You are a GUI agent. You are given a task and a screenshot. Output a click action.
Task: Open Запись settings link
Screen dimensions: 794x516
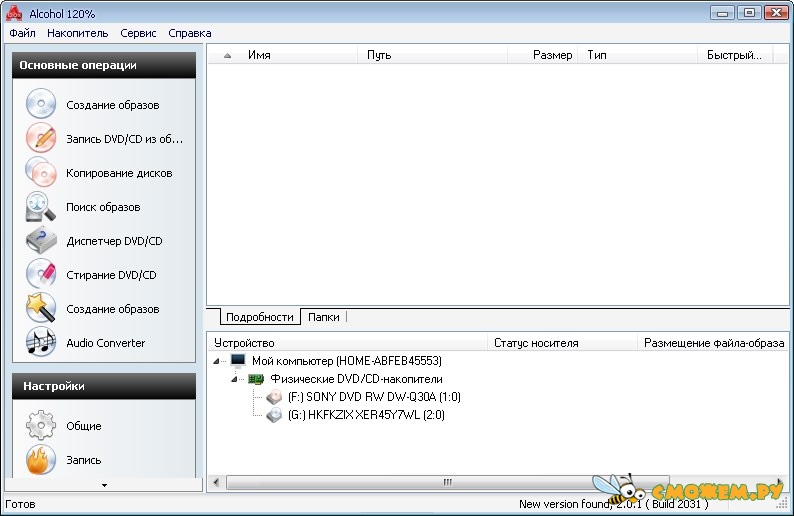tap(84, 460)
